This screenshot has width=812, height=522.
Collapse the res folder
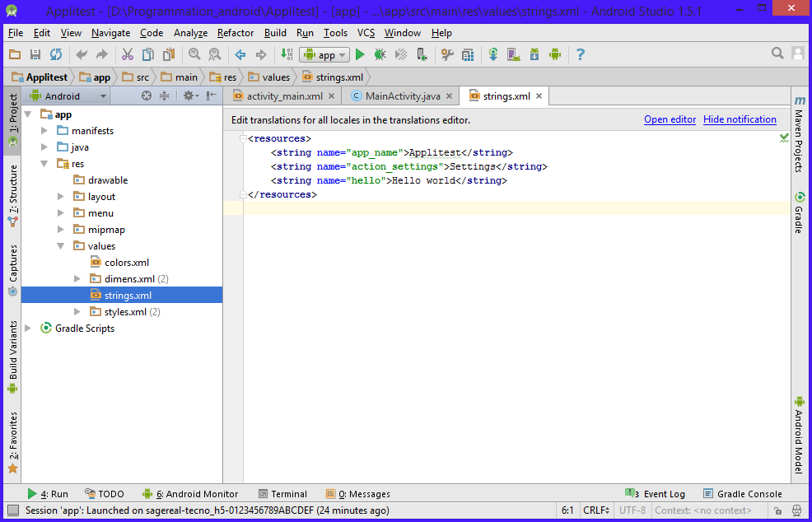coord(44,164)
